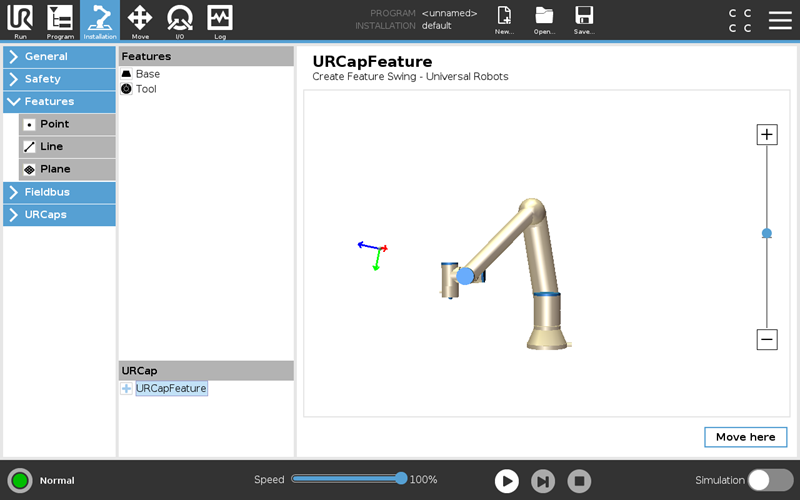Open the I/O tab icon
Screen dimensions: 800x500
click(x=180, y=20)
